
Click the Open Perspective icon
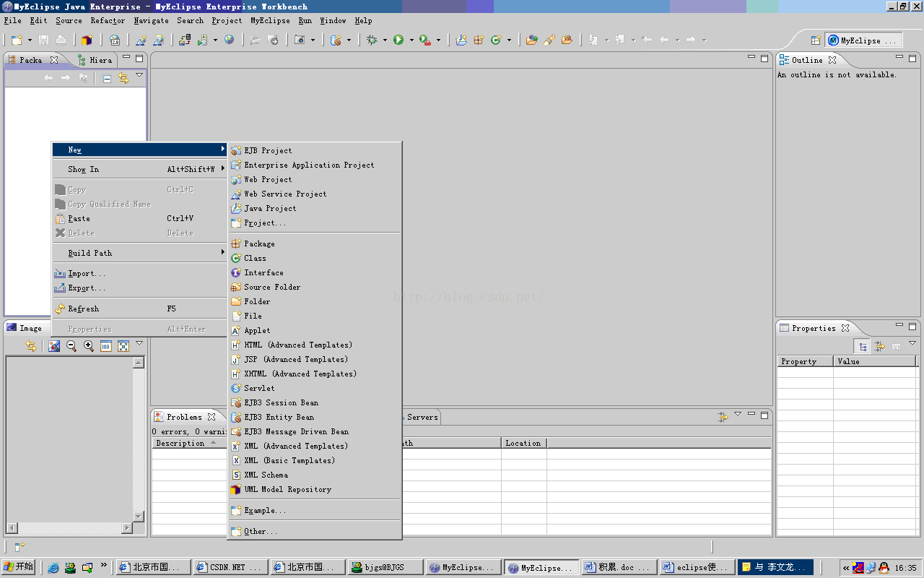point(816,40)
